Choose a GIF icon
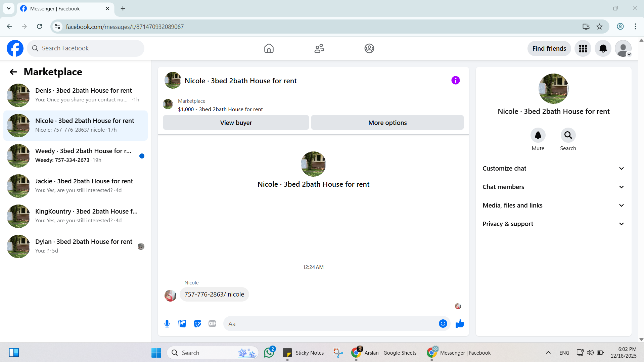This screenshot has height=362, width=644. [212, 324]
